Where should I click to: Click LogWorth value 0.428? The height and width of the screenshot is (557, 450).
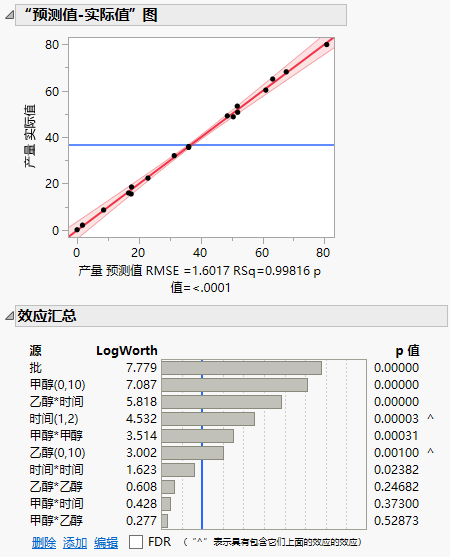(x=141, y=504)
